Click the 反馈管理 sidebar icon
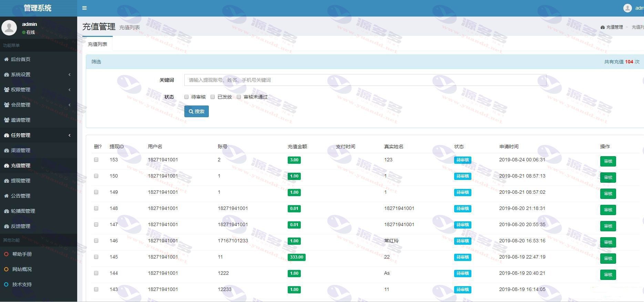The width and height of the screenshot is (644, 302). click(x=6, y=226)
